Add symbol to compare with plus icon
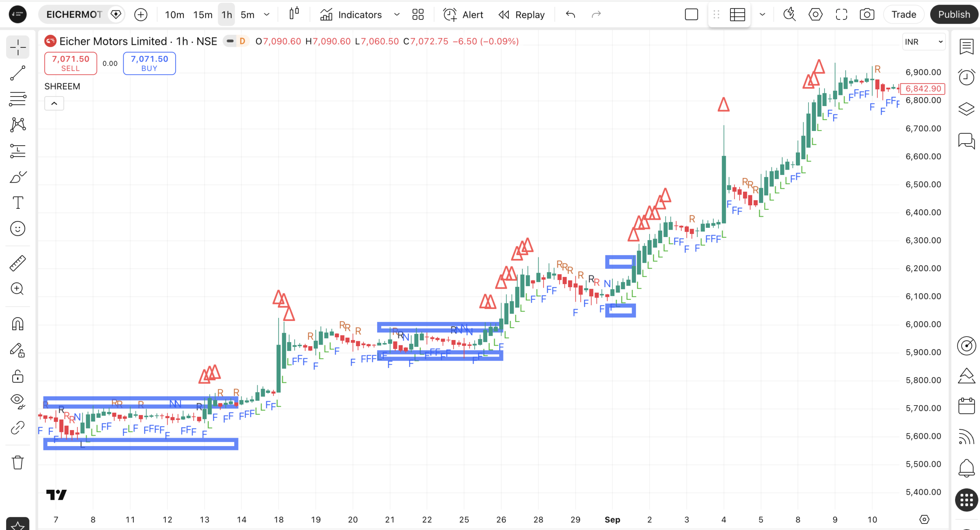 [141, 15]
